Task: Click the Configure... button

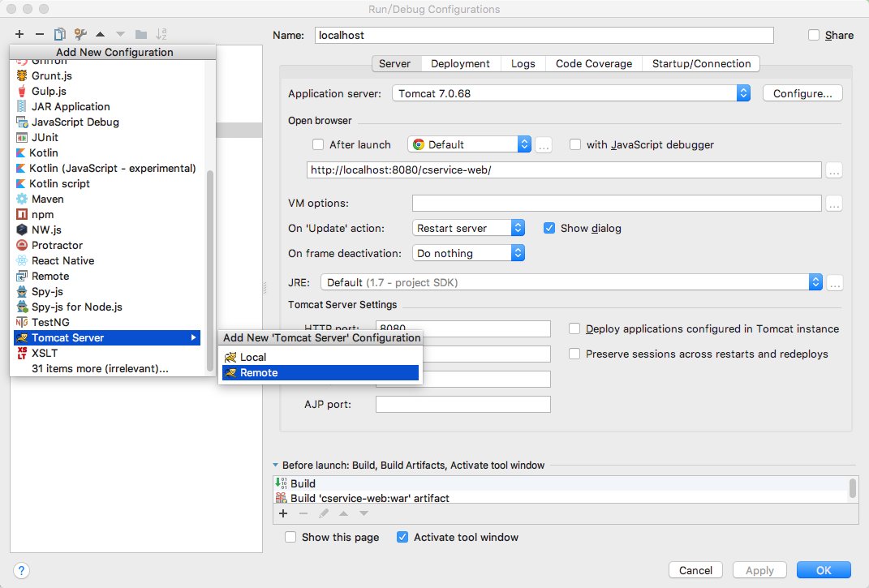Action: pos(802,93)
